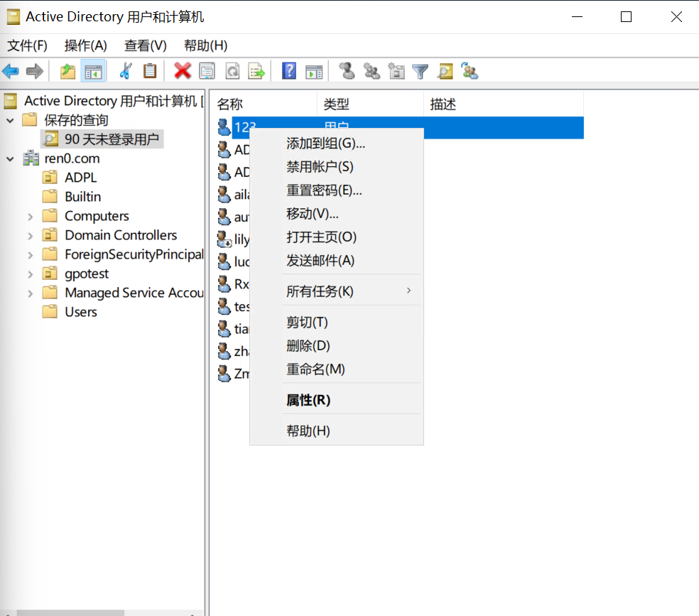Click the blue Back arrow in toolbar
699x616 pixels.
point(11,71)
